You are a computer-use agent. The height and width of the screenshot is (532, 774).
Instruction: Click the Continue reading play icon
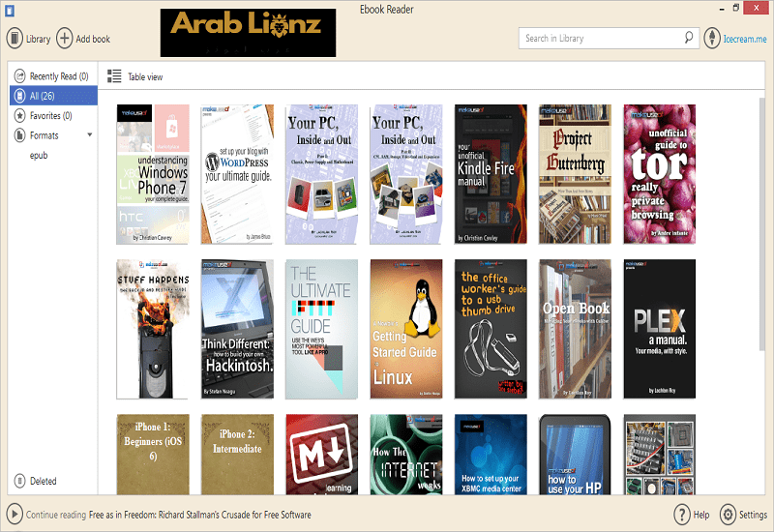[x=15, y=515]
